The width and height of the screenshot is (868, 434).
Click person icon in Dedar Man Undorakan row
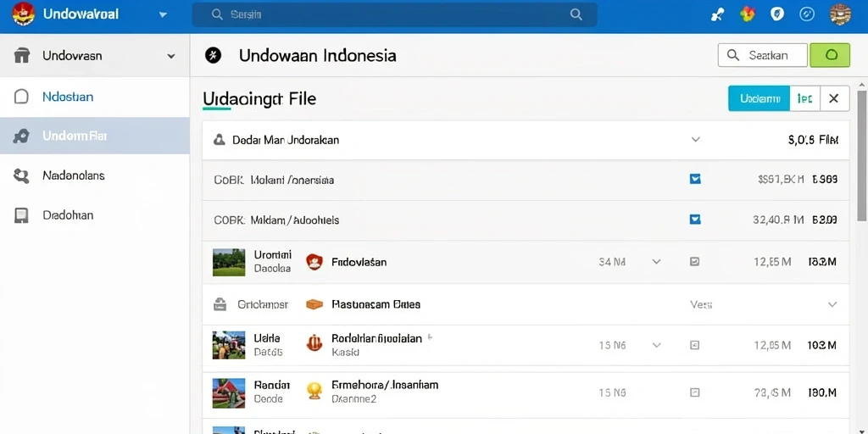click(x=220, y=140)
